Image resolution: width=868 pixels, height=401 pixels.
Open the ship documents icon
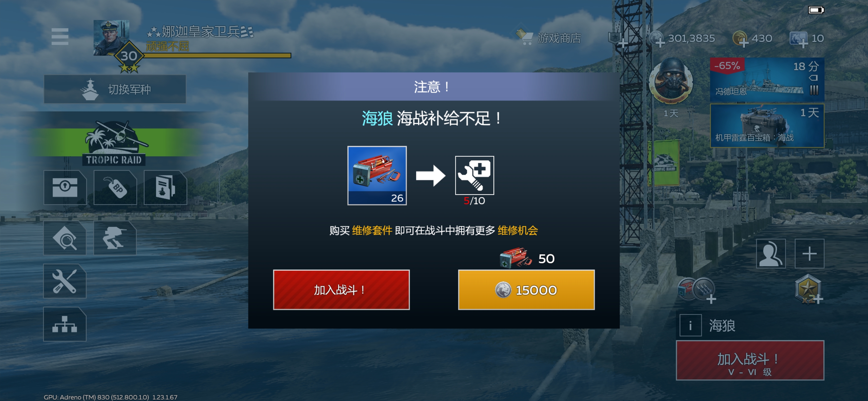tap(165, 187)
